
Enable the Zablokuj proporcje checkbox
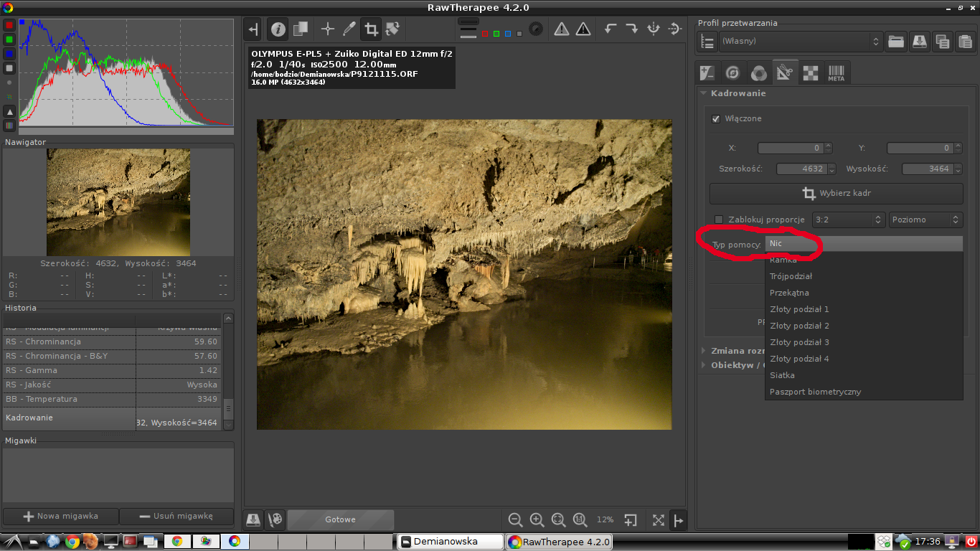point(719,220)
